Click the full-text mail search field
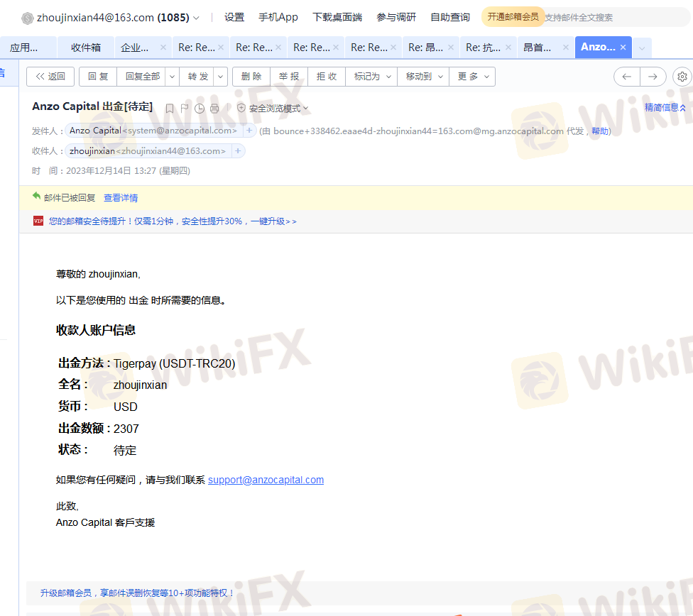The height and width of the screenshot is (616, 693). [616, 17]
